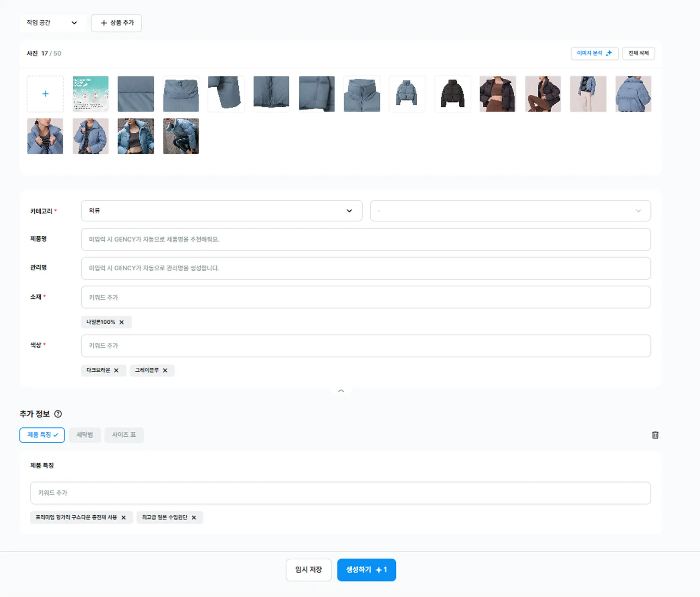Remove the 프리미엄 헝가리 구스다운 tag
The height and width of the screenshot is (597, 700).
(124, 518)
